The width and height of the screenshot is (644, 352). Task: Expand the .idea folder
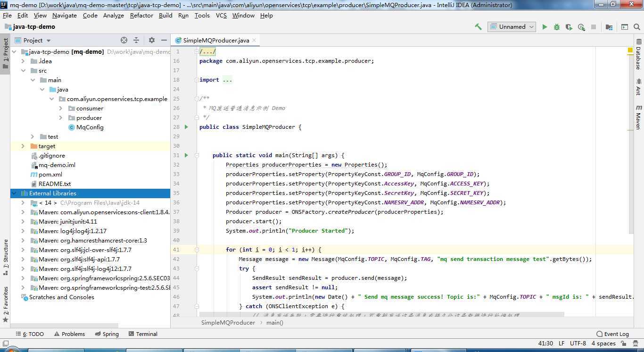23,61
